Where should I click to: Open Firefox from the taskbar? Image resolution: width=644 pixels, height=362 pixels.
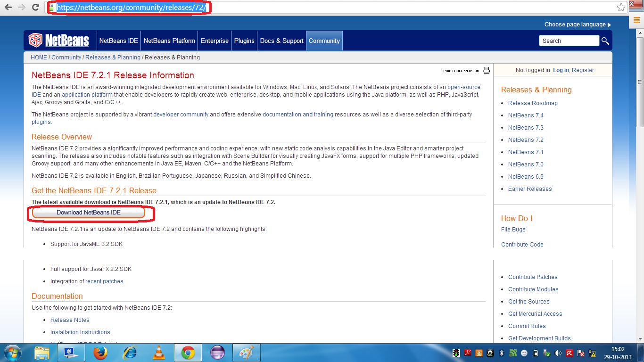click(100, 353)
